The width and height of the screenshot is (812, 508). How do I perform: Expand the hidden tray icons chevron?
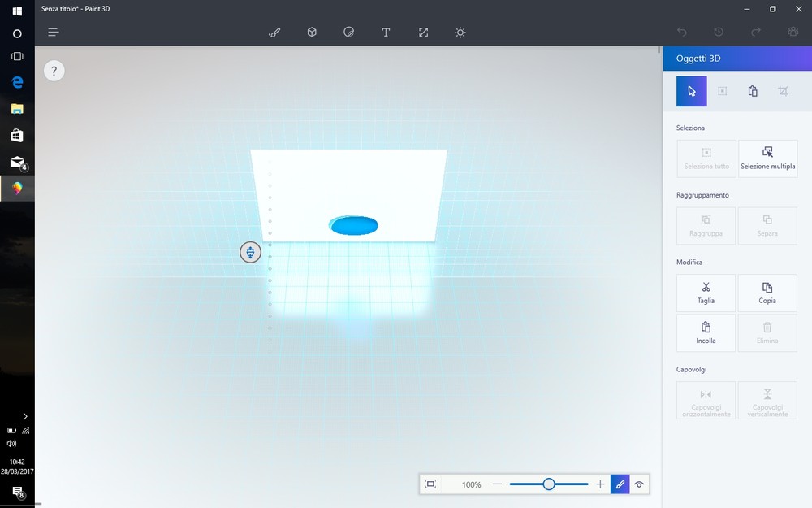point(25,416)
